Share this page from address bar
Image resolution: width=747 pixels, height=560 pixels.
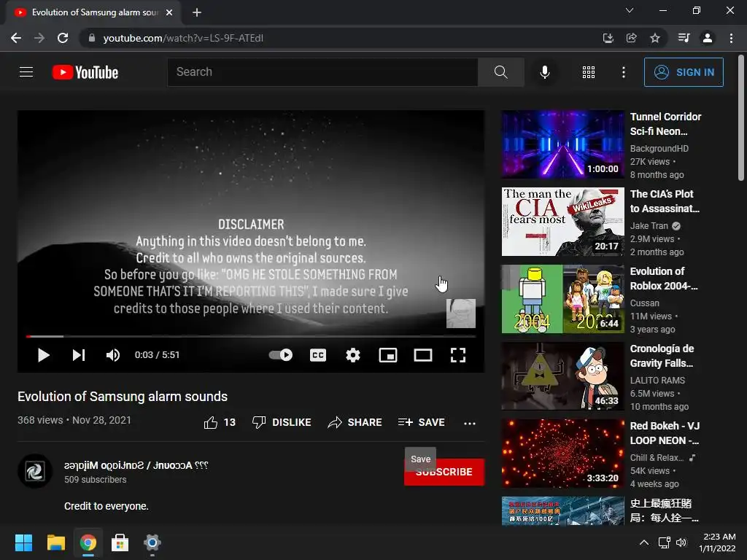(631, 38)
